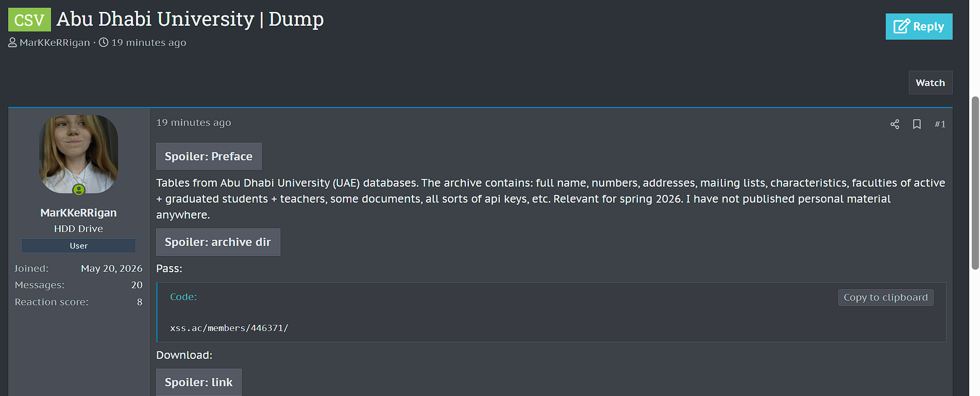Toggle Watch for this thread
Screen dimensions: 980x396
931,82
